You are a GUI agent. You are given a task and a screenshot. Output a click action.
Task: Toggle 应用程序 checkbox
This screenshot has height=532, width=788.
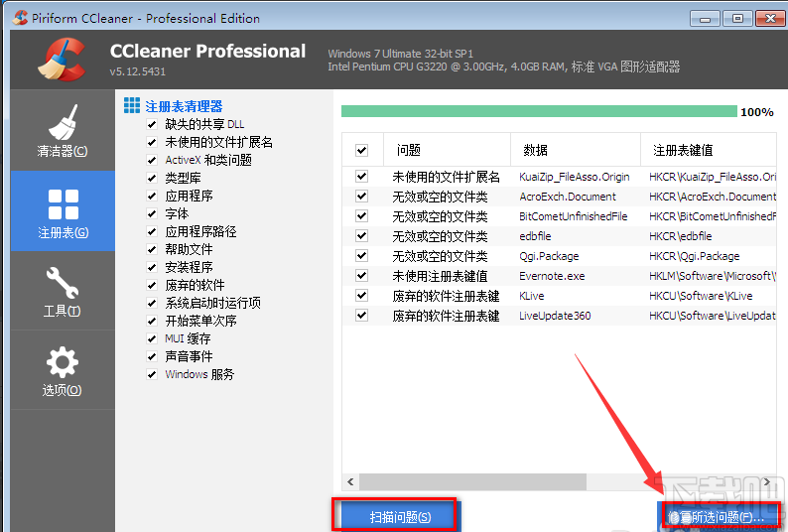tap(152, 196)
